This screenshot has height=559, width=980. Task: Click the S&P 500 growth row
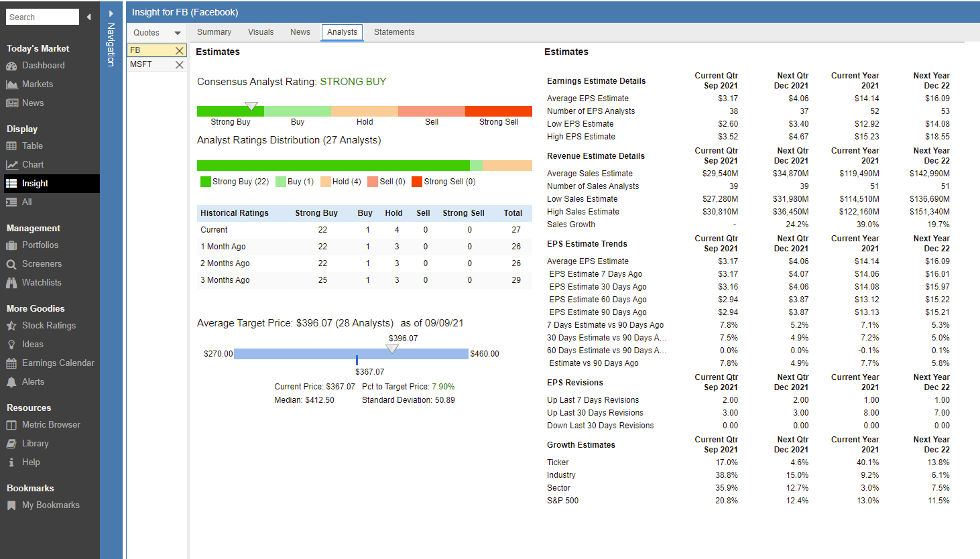pos(748,501)
